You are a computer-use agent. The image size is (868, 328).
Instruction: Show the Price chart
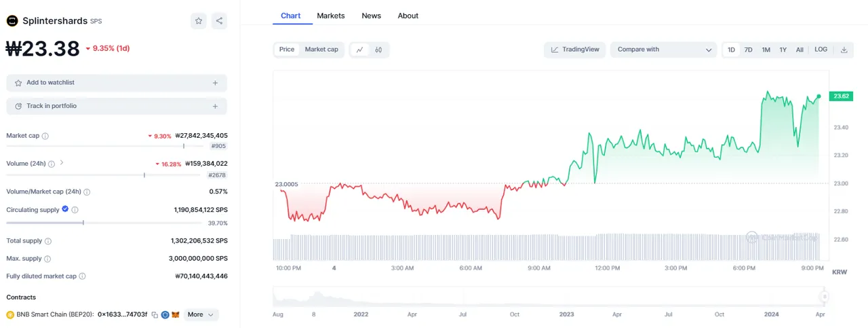[287, 50]
